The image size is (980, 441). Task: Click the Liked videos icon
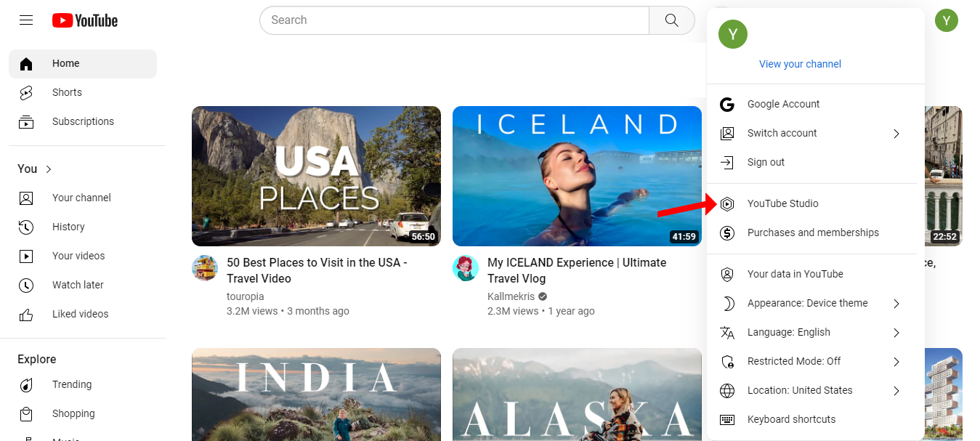click(x=26, y=313)
